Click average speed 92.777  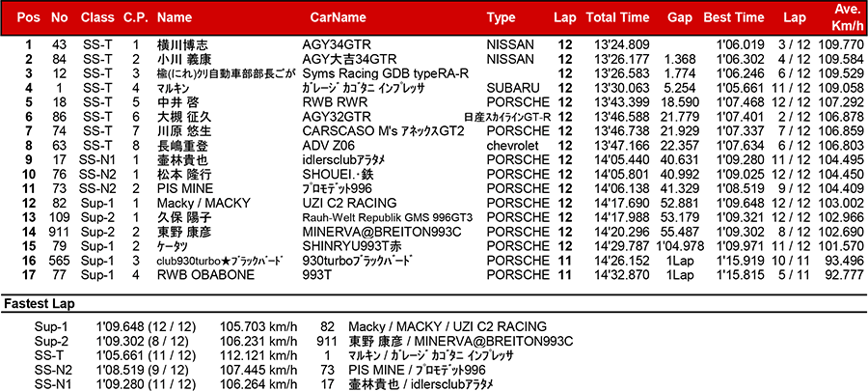coord(844,275)
